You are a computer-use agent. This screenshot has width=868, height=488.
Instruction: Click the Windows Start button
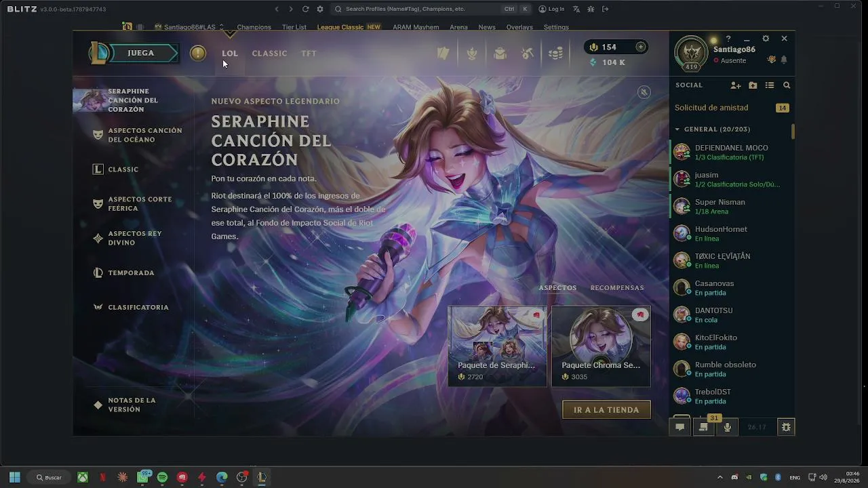coord(14,477)
